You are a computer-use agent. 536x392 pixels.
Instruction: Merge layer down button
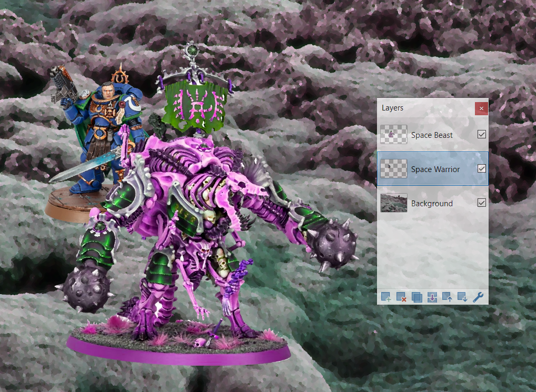[432, 297]
